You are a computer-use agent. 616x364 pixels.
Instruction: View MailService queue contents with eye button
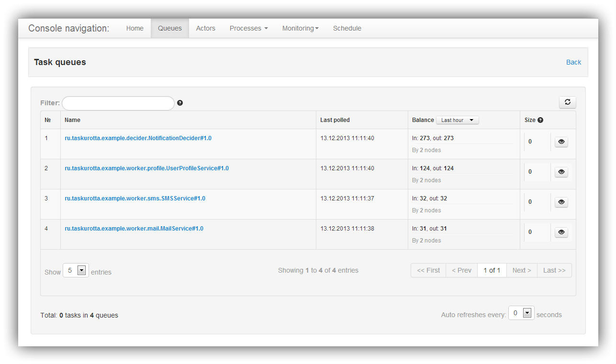coord(561,232)
